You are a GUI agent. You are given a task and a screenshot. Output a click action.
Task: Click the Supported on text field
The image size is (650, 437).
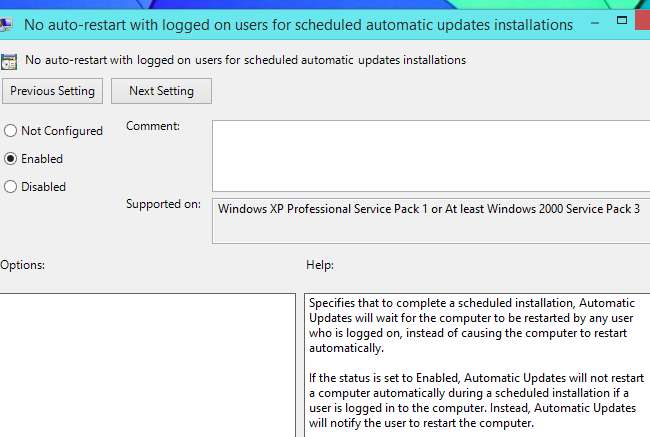pyautogui.click(x=430, y=220)
